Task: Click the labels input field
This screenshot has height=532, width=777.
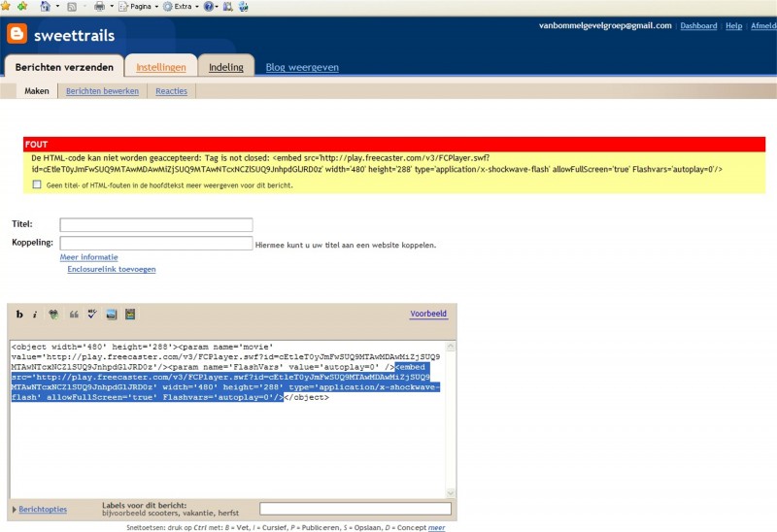Action: [x=355, y=509]
